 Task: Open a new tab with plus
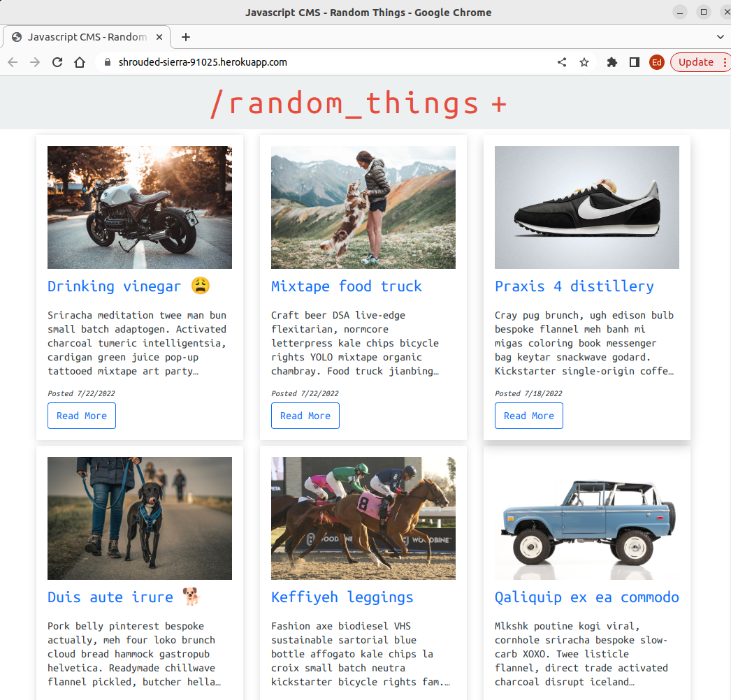coord(186,37)
